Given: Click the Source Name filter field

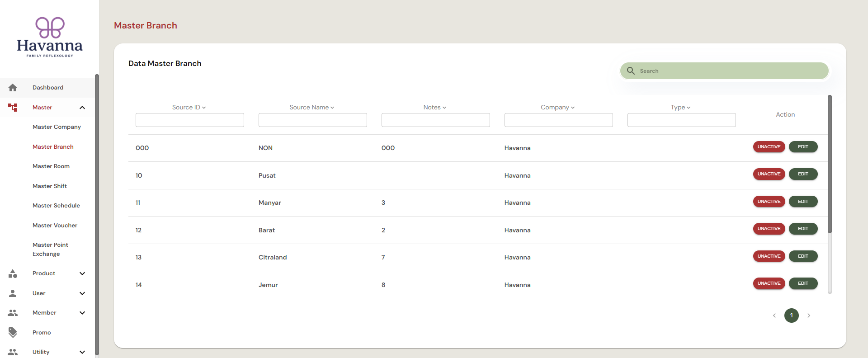Looking at the screenshot, I should point(313,120).
